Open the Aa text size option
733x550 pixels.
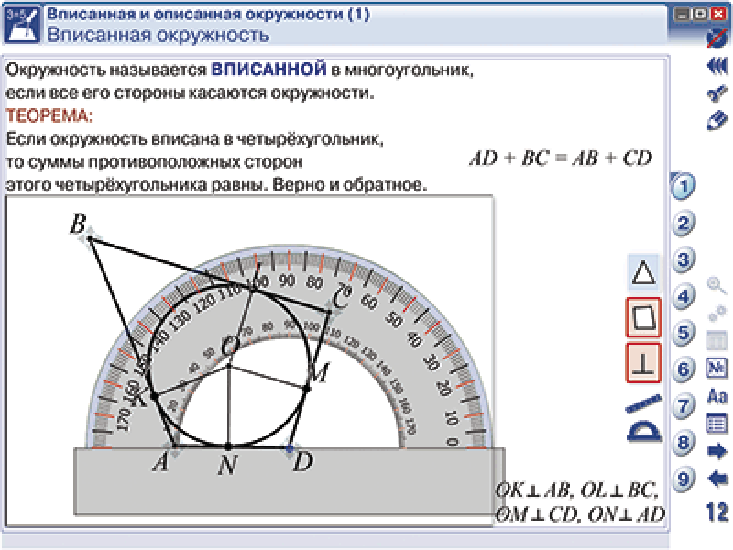click(717, 396)
